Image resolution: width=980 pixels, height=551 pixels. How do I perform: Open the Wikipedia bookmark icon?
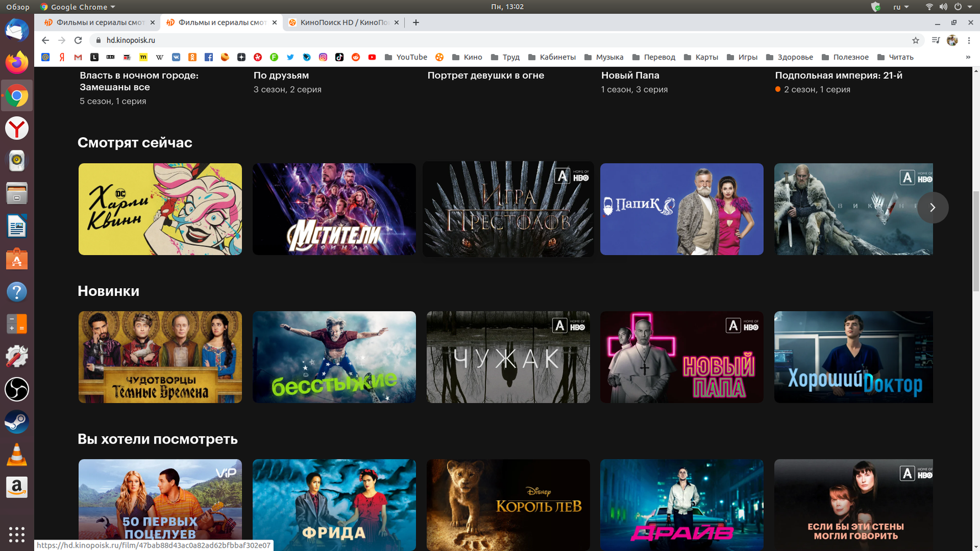click(160, 57)
